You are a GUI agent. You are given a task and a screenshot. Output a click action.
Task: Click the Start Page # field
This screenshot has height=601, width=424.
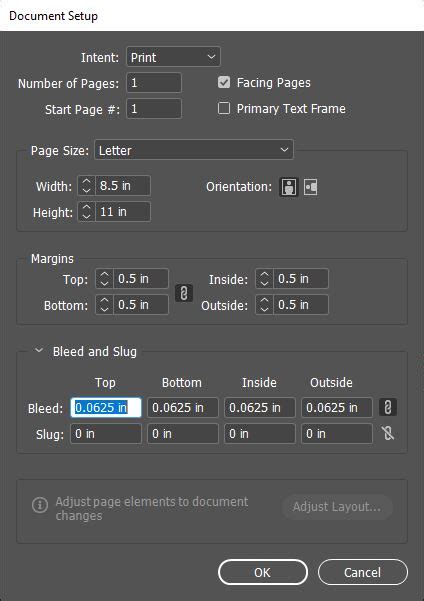tap(154, 109)
